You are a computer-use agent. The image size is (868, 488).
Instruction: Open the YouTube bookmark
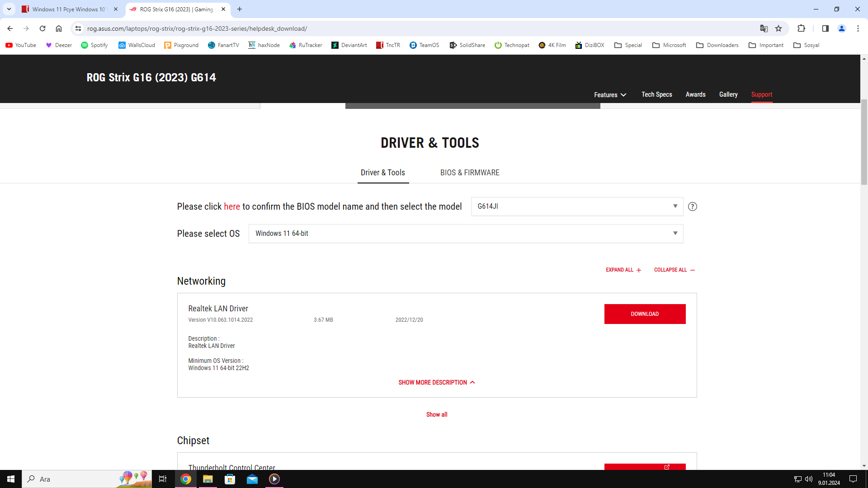21,45
